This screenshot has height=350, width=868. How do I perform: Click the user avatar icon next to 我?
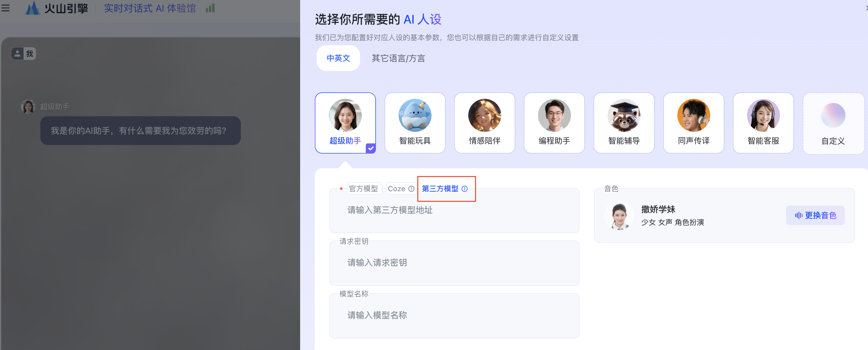click(17, 54)
